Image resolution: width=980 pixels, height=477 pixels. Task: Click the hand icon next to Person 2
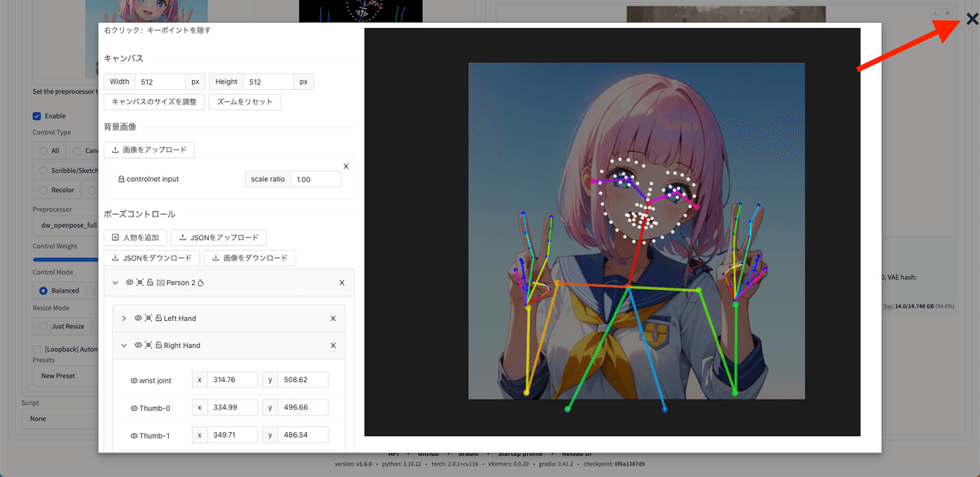pos(200,283)
